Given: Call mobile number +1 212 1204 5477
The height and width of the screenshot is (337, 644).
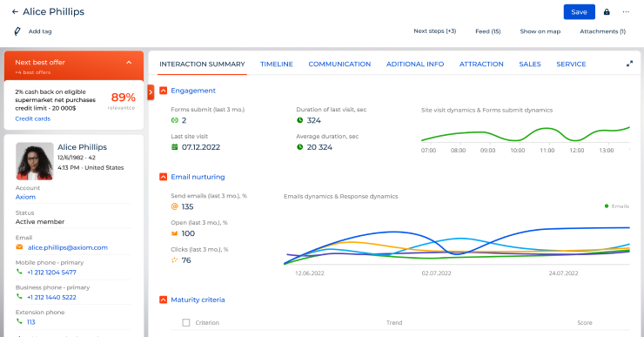Looking at the screenshot, I should click(51, 272).
